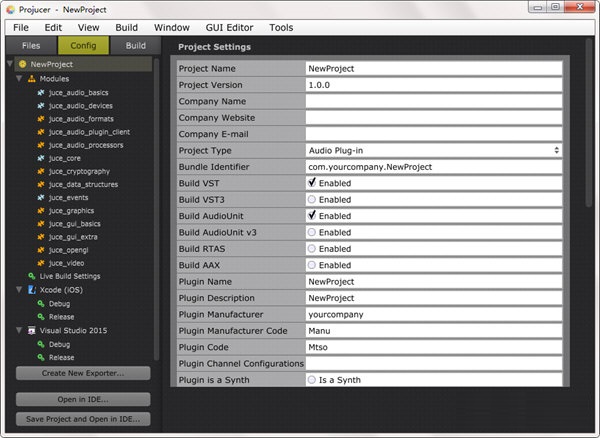Screen dimensions: 600x438
Task: Click the Project Version field
Action: click(434, 85)
